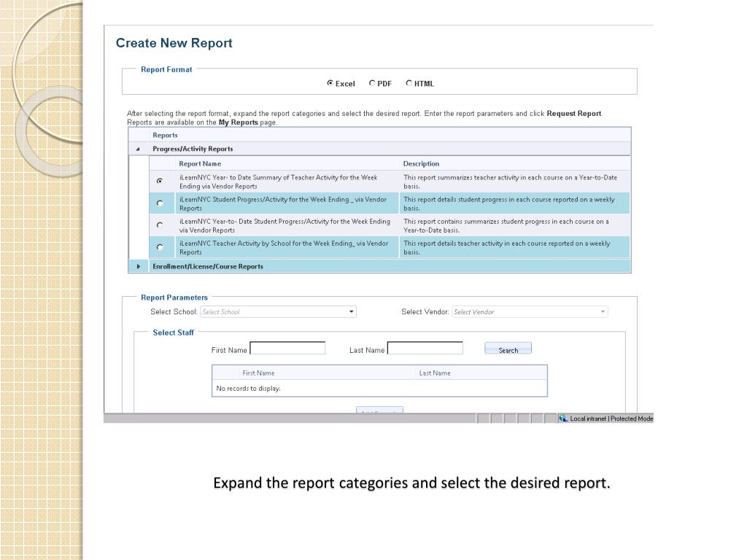The width and height of the screenshot is (747, 560).
Task: Collapse the Progress/Activity Reports category
Action: tap(138, 149)
